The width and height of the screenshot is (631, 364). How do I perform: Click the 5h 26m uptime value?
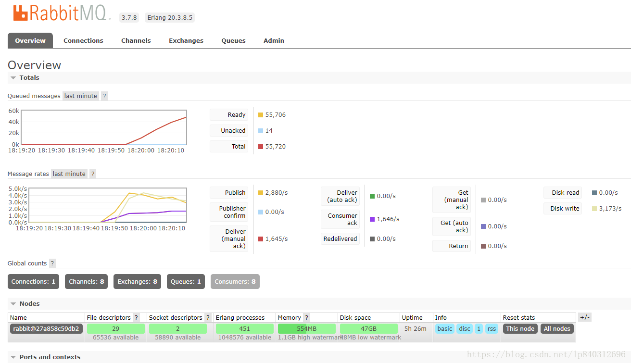pos(415,328)
